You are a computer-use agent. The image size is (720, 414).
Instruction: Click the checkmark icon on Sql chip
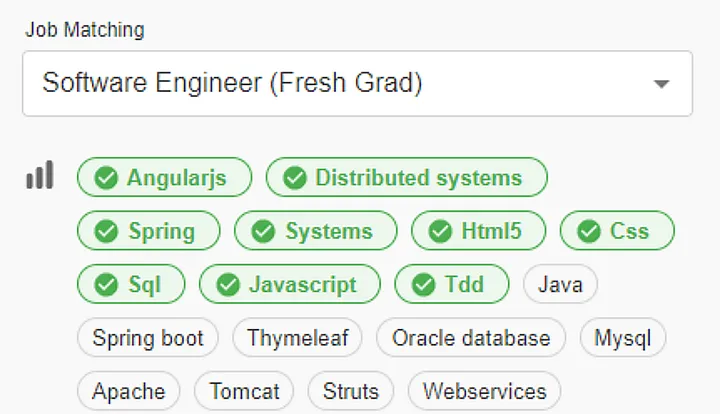click(106, 284)
